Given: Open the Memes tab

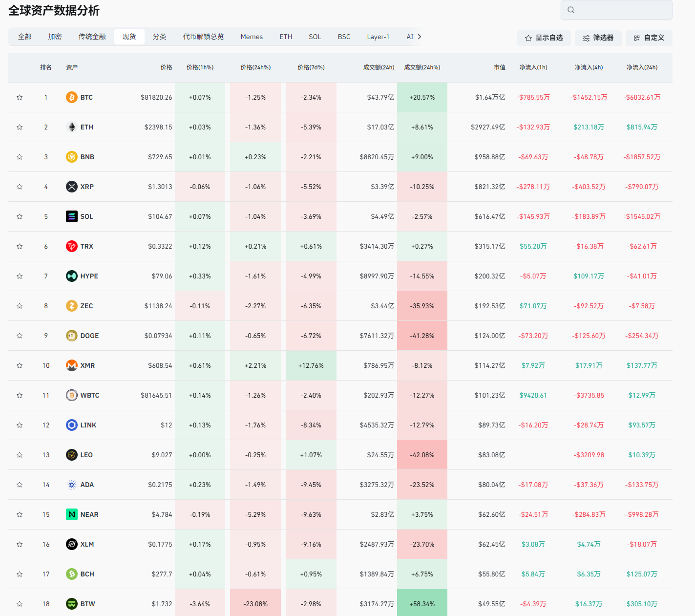Looking at the screenshot, I should pos(252,37).
